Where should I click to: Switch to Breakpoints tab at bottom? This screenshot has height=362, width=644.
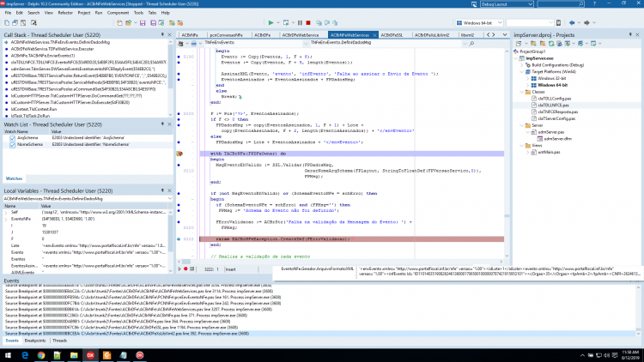pos(35,341)
